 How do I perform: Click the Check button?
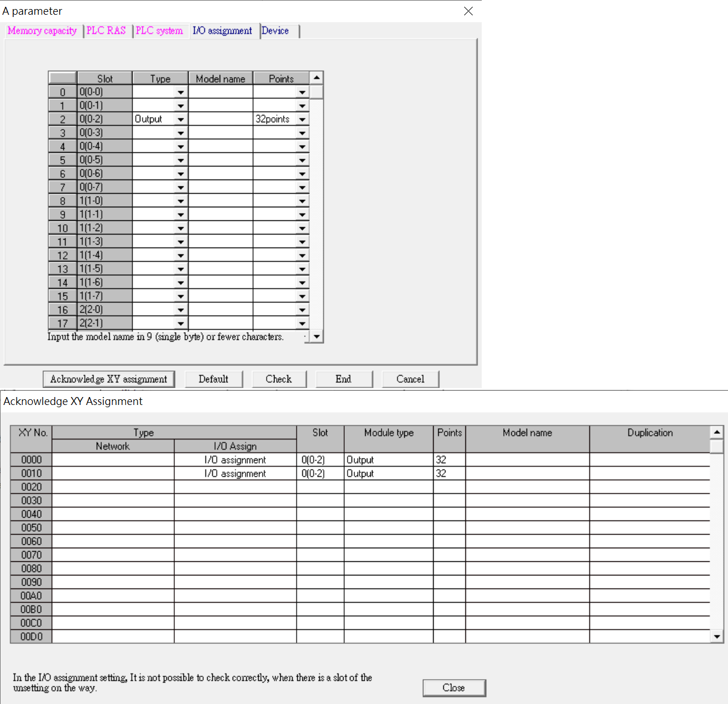point(279,379)
